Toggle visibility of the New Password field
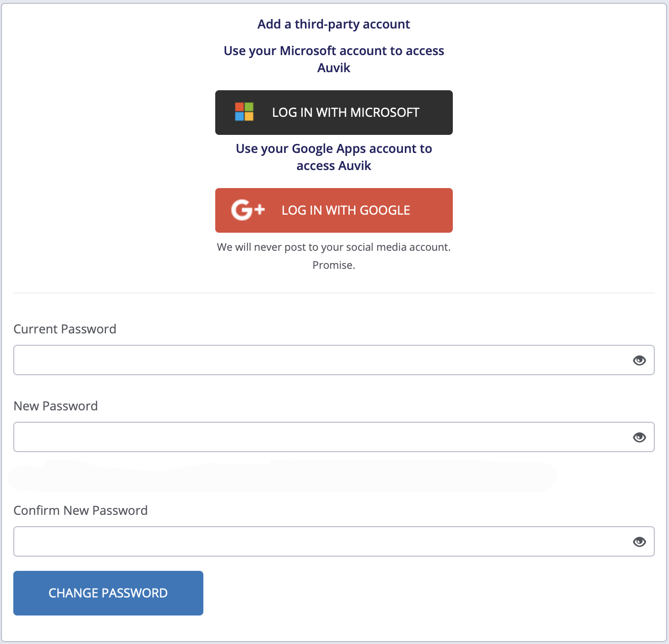The width and height of the screenshot is (669, 644). tap(639, 437)
